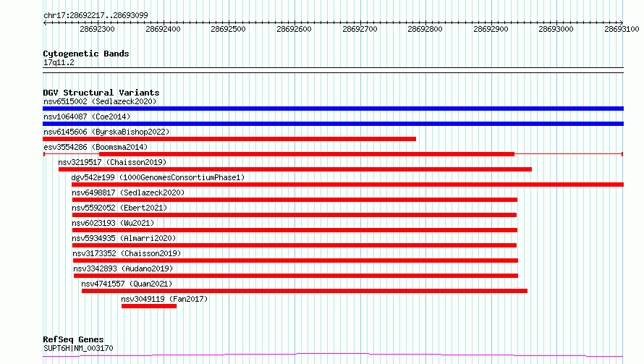Viewport: 644px width, 364px height.
Task: Click the nsv5934935 (Almarri2020) label
Action: pos(124,238)
